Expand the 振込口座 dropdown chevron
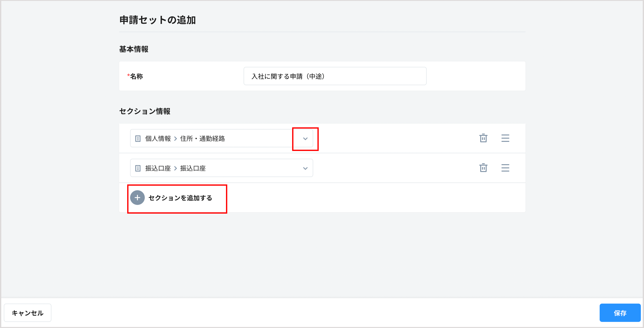The height and width of the screenshot is (328, 644). pos(305,168)
